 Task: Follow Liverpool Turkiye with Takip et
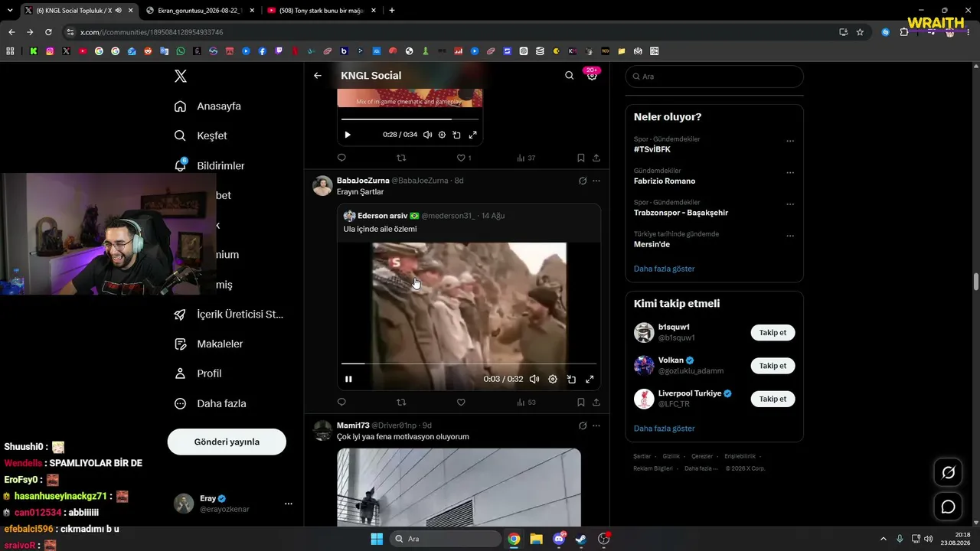[773, 399]
